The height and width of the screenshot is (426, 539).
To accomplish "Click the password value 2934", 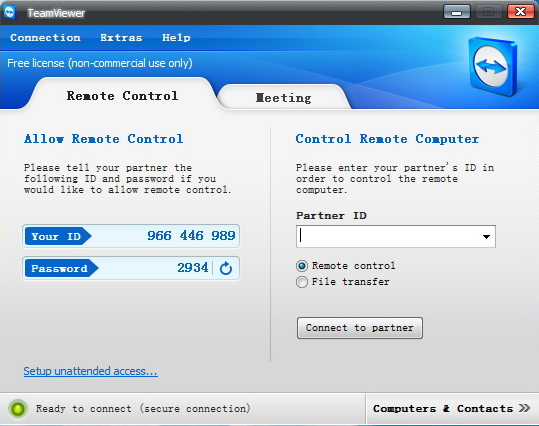I will pos(192,267).
